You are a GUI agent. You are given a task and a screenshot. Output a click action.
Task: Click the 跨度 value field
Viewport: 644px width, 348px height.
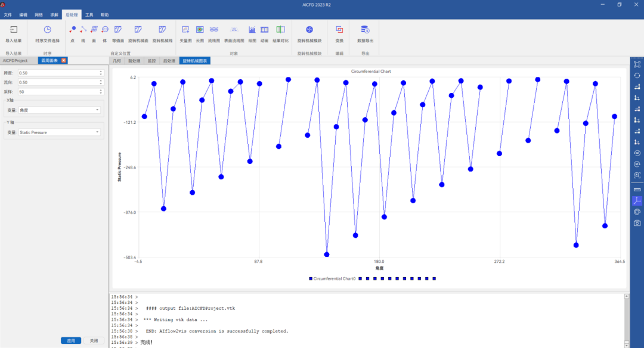[58, 73]
